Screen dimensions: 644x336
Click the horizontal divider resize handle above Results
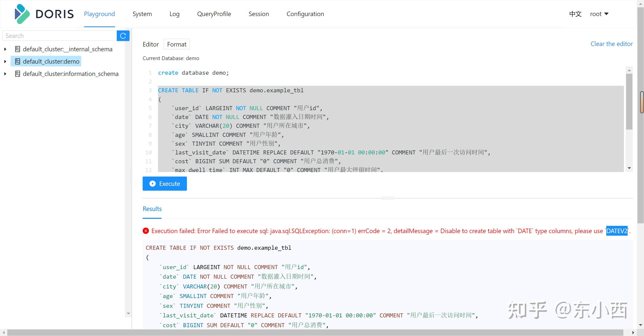pyautogui.click(x=388, y=198)
